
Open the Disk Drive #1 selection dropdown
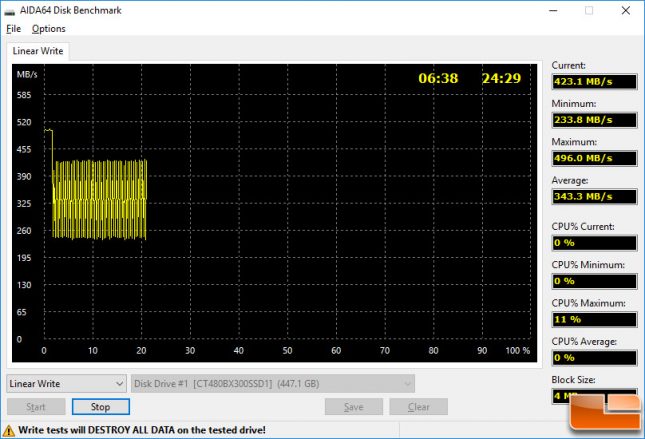click(x=273, y=384)
